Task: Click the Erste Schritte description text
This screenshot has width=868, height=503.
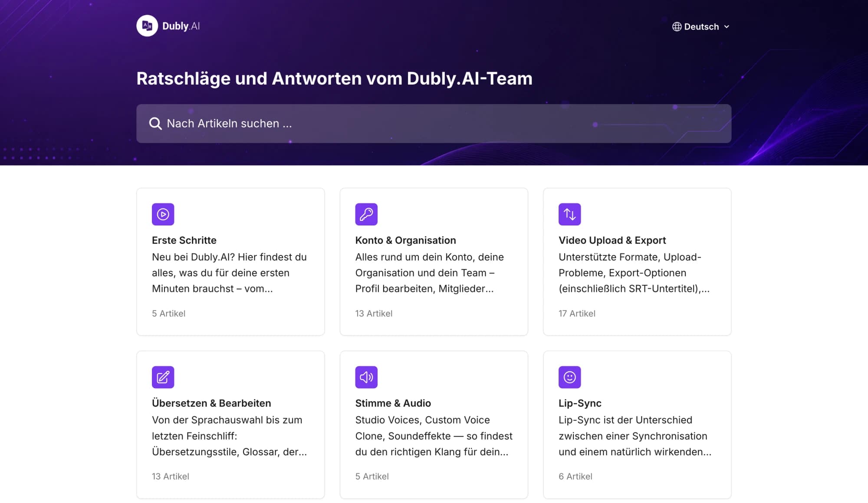Action: pyautogui.click(x=230, y=273)
